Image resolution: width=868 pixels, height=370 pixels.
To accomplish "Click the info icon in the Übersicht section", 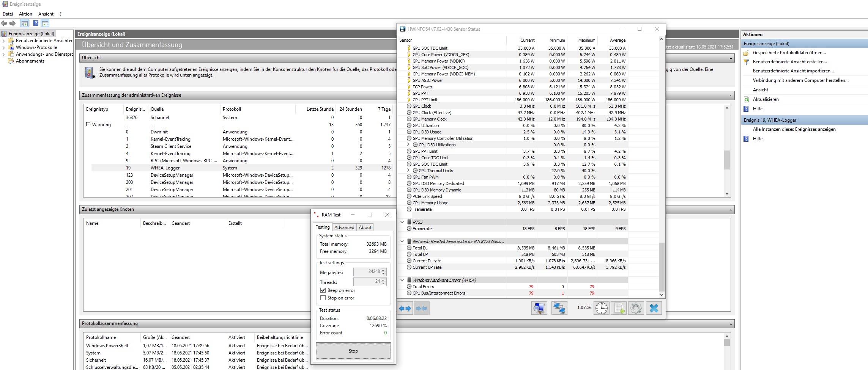I will (x=89, y=72).
